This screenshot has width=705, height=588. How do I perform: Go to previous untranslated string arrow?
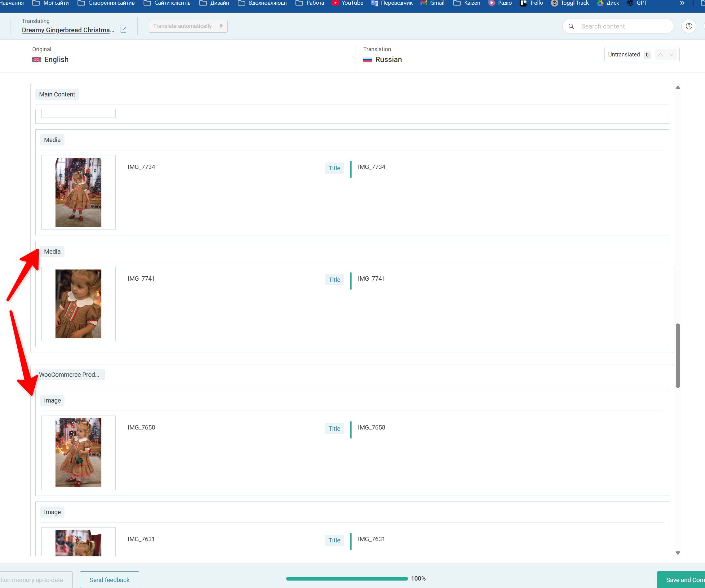coord(660,55)
